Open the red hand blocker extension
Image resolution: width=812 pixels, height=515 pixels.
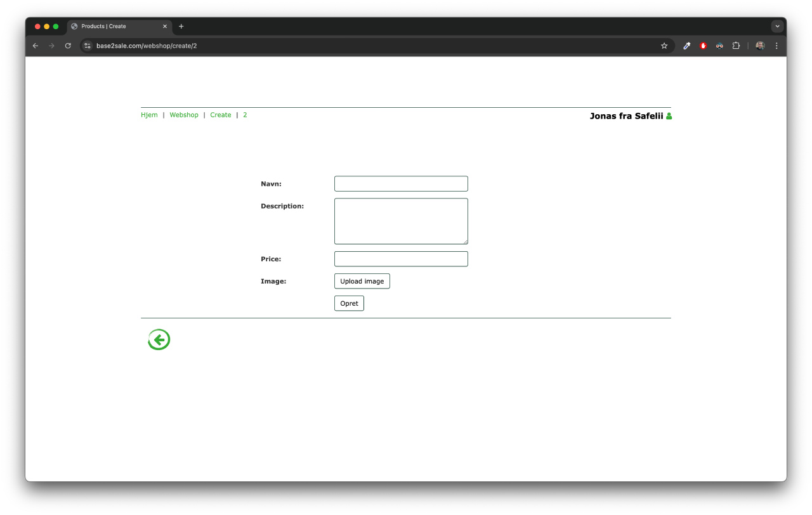pyautogui.click(x=703, y=46)
